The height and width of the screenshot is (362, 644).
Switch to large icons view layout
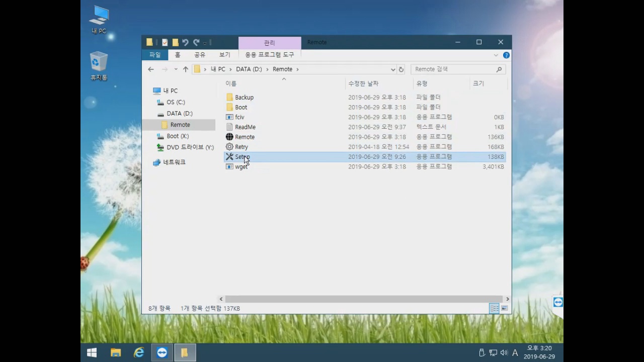[504, 308]
